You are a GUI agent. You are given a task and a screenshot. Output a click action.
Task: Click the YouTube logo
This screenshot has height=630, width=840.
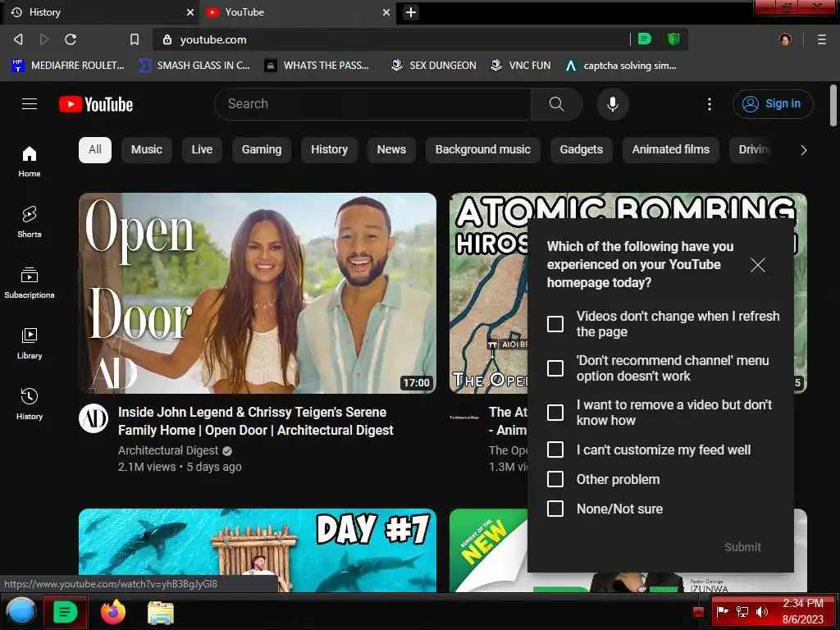pos(96,104)
